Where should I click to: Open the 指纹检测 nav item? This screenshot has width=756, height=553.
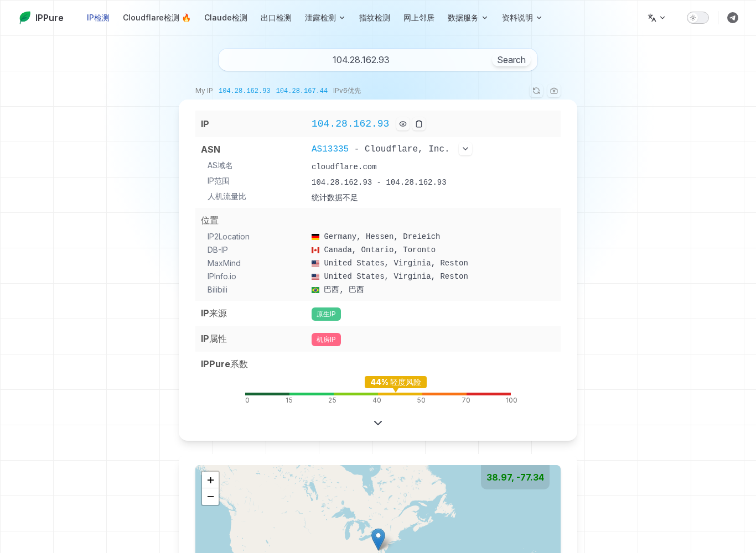click(375, 18)
